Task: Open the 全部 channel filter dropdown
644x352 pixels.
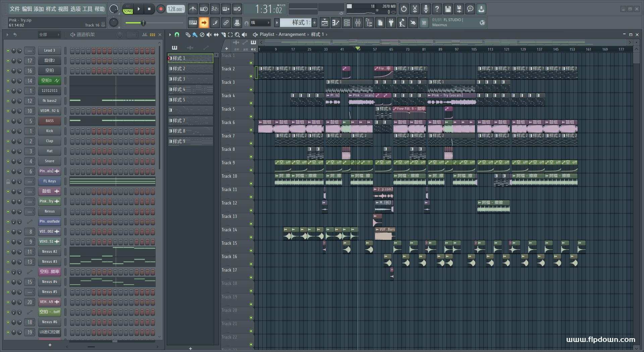Action: click(49, 35)
